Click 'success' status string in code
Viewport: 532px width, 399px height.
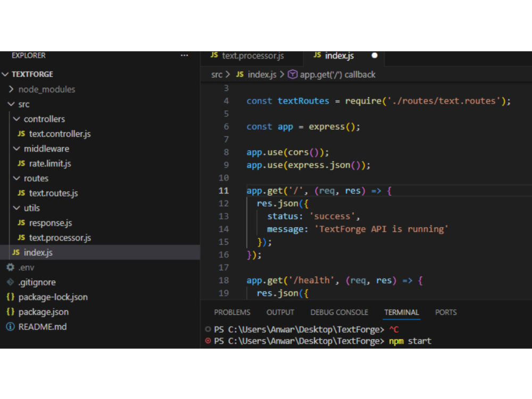332,216
